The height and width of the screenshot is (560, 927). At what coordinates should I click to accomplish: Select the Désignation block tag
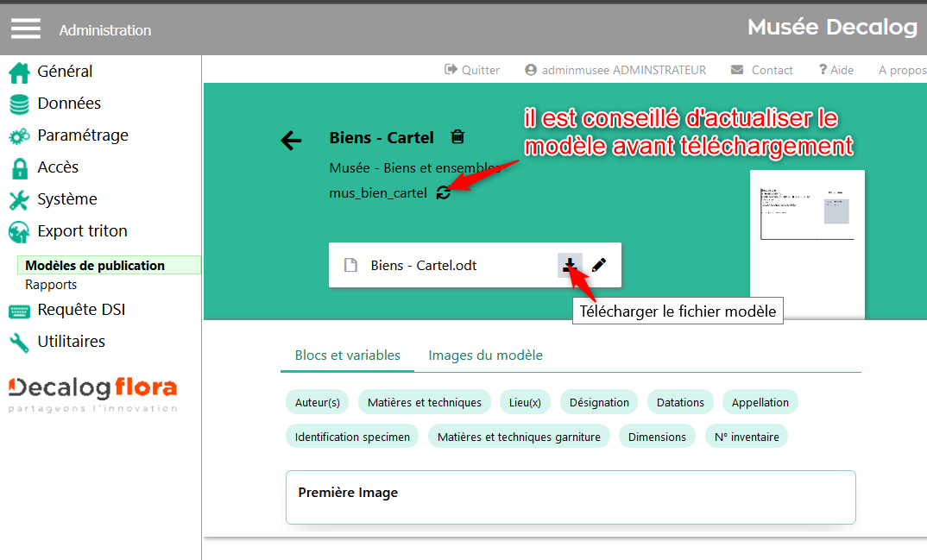(599, 402)
